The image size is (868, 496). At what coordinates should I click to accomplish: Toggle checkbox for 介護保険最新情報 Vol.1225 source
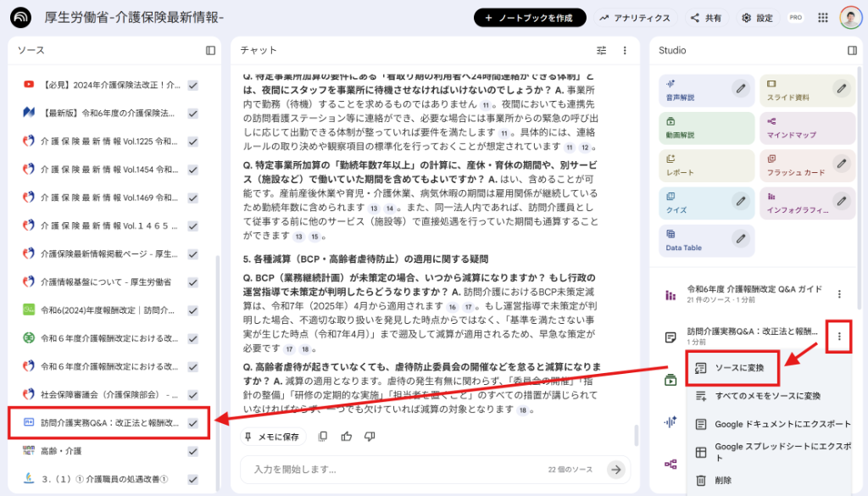tap(192, 141)
